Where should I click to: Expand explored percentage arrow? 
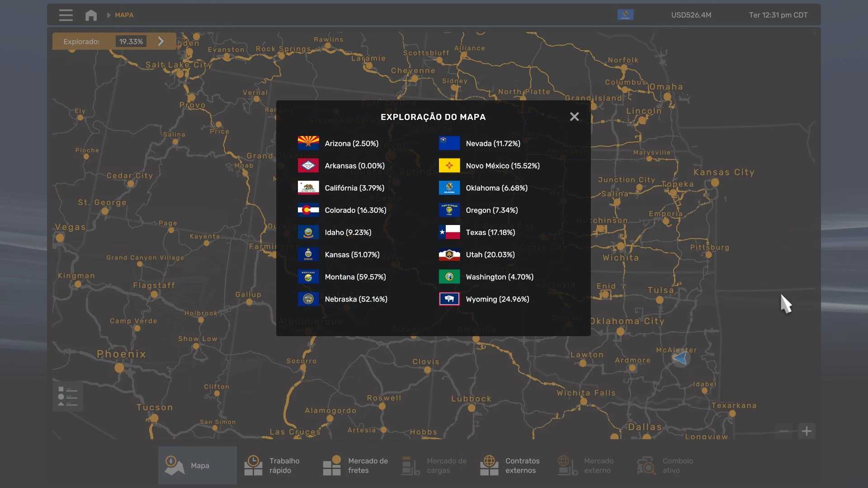tap(161, 41)
